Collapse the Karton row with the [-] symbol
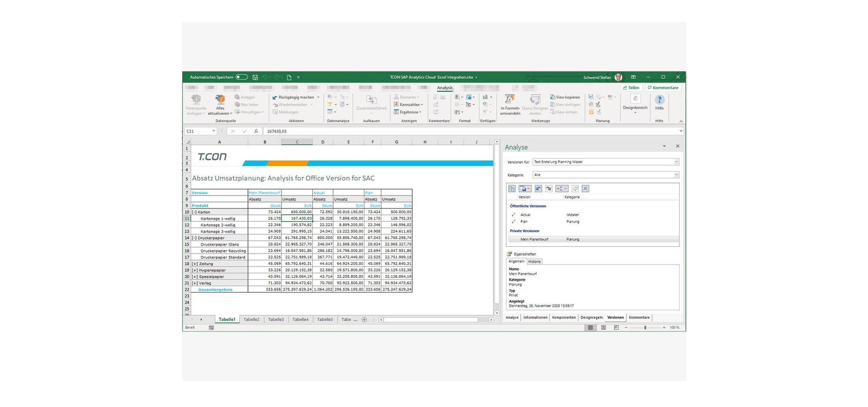Screen dimensions: 868x407 tap(194, 212)
